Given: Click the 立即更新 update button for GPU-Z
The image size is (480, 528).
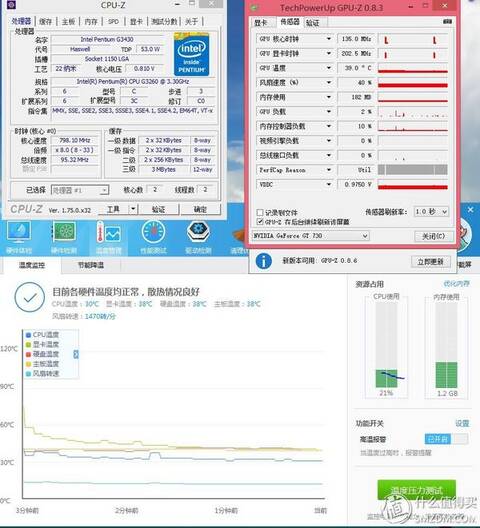Looking at the screenshot, I should pyautogui.click(x=430, y=262).
